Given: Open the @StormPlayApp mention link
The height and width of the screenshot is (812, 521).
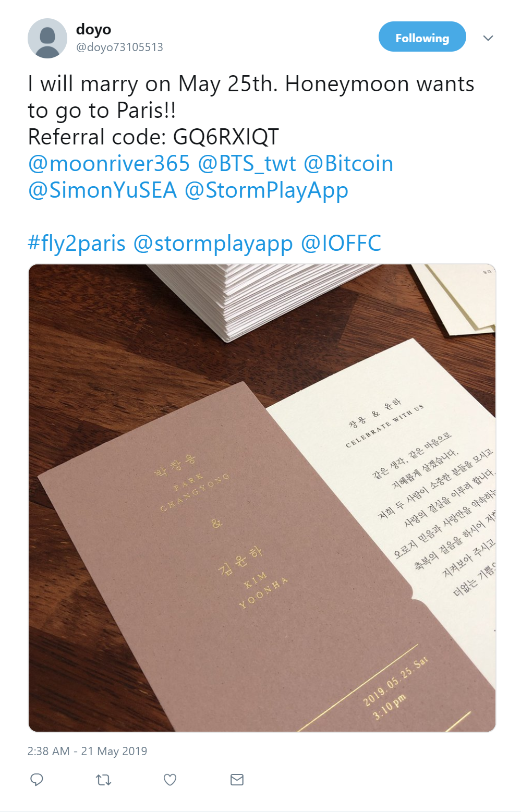Looking at the screenshot, I should [266, 191].
